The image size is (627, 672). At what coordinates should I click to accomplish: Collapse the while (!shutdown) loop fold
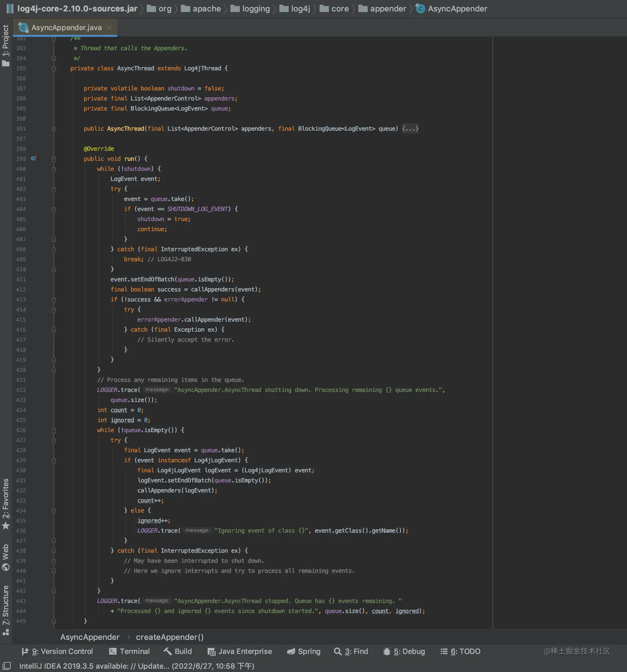(54, 169)
